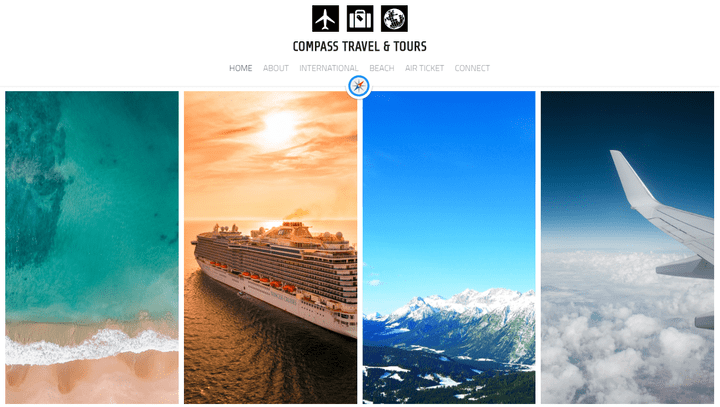Open the snowy mountain blue sky photo
720x407 pixels.
[449, 247]
